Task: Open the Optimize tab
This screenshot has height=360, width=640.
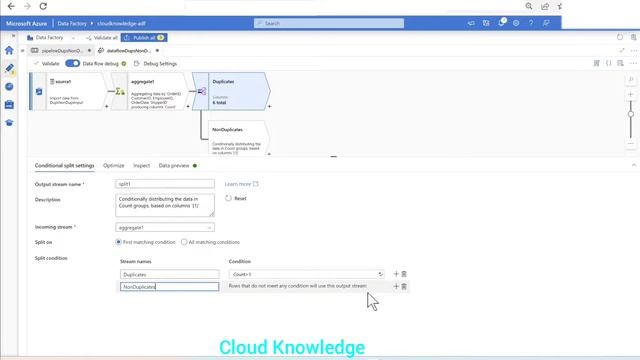Action: point(113,165)
